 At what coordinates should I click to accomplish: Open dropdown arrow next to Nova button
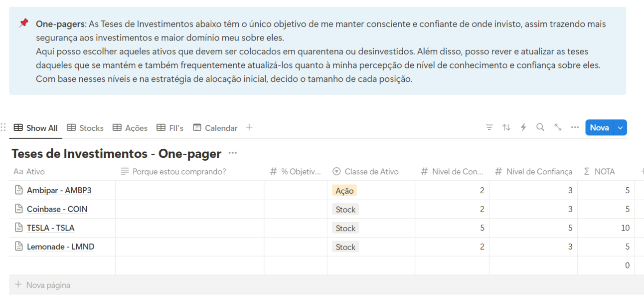coord(620,128)
